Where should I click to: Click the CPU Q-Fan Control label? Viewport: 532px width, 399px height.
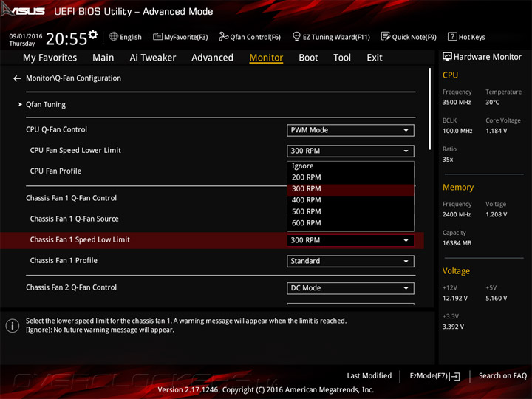pos(56,129)
